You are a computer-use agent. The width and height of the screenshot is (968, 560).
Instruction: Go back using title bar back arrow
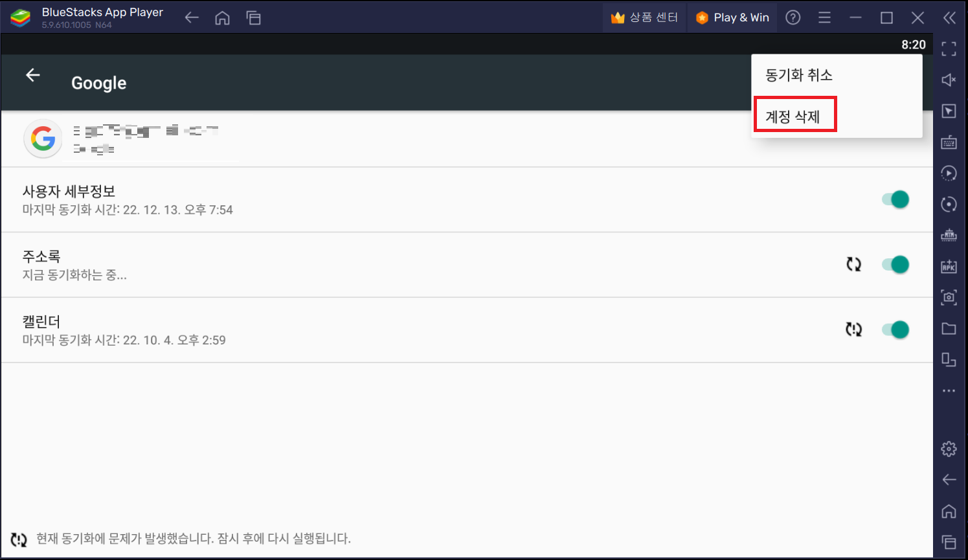click(191, 17)
